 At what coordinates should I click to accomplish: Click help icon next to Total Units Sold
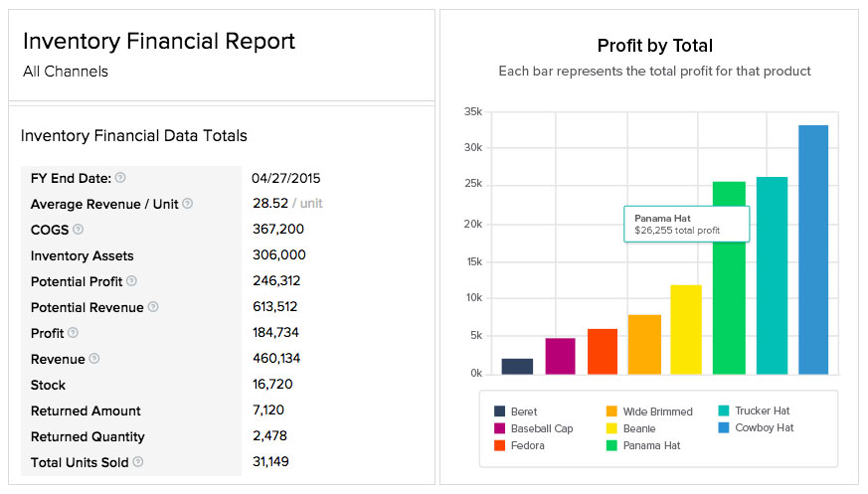pos(138,462)
